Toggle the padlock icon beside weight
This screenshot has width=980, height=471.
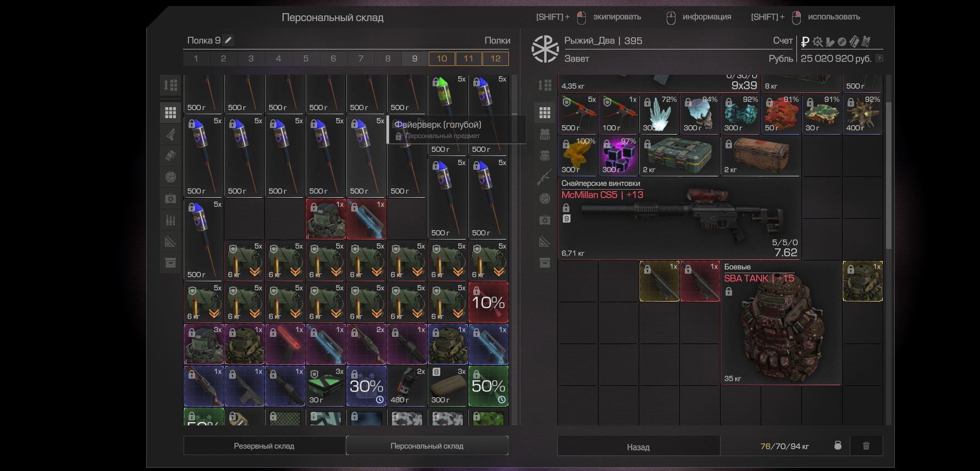click(838, 445)
